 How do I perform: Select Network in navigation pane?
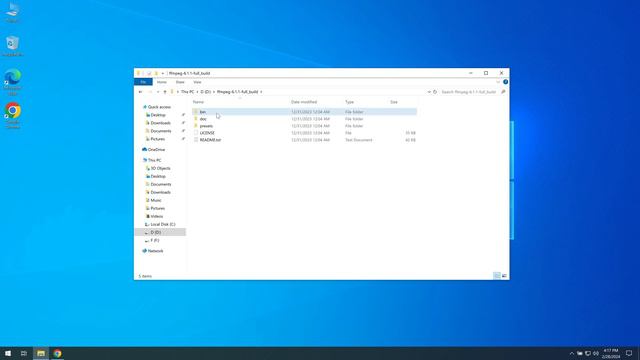tap(155, 251)
